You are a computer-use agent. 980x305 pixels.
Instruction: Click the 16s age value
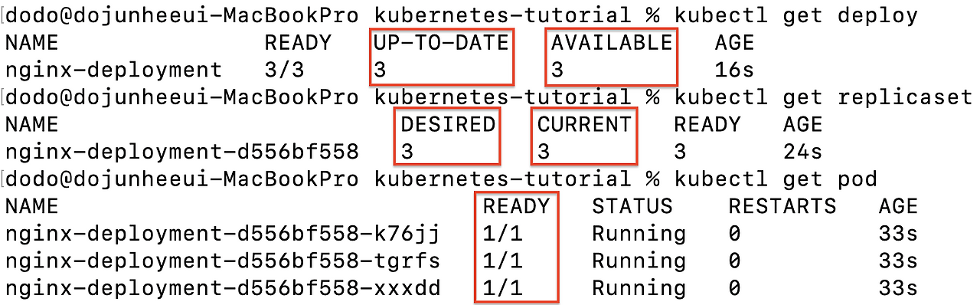tap(734, 70)
